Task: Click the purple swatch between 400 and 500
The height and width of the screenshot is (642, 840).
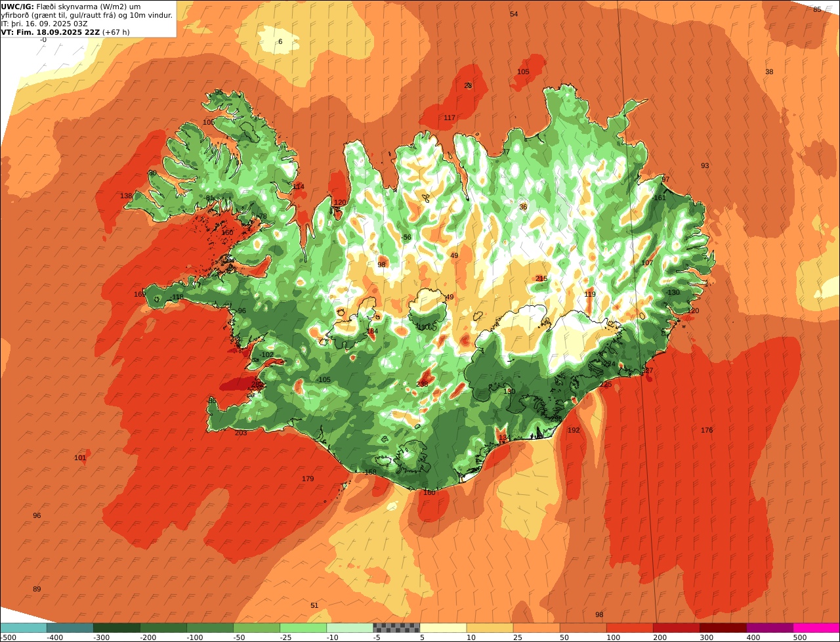Action: 768,628
